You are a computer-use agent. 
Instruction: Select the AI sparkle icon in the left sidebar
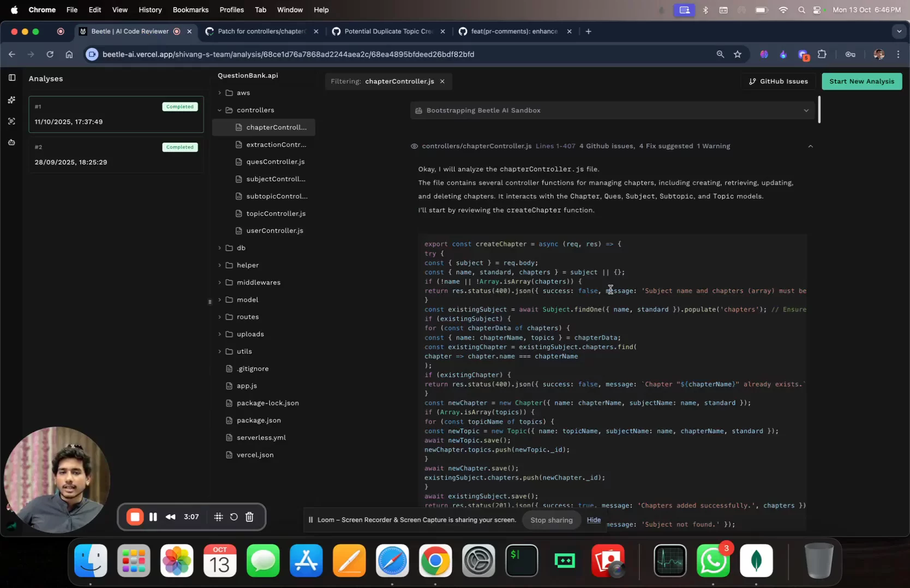click(x=11, y=99)
